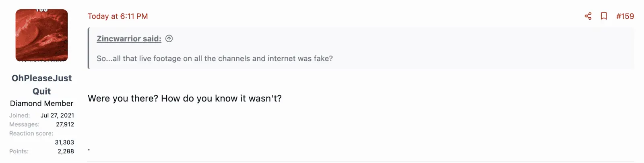
Task: Click the 'Diamond Member' user title
Action: tap(42, 103)
